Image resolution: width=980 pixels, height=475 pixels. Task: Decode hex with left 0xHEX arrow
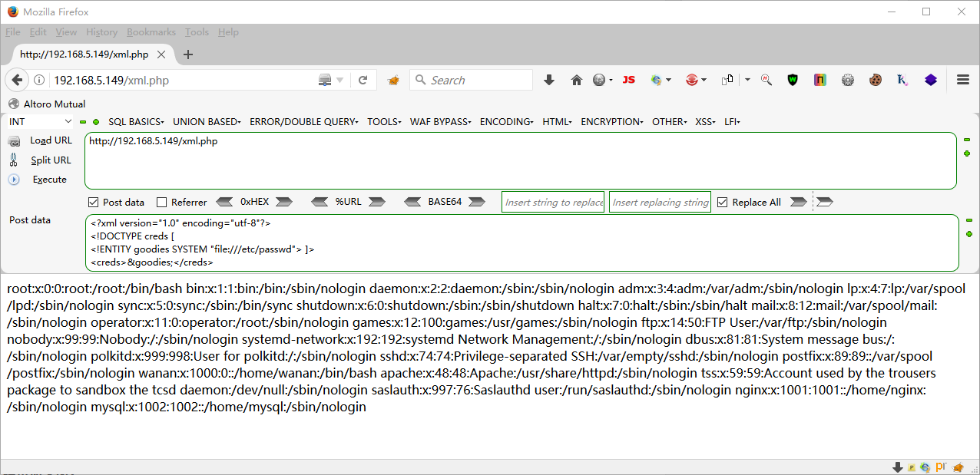(x=224, y=202)
